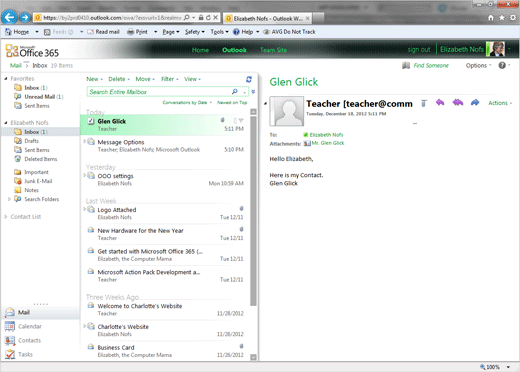Click the address bar search magnifier icon
The image size is (520, 372).
187,17
